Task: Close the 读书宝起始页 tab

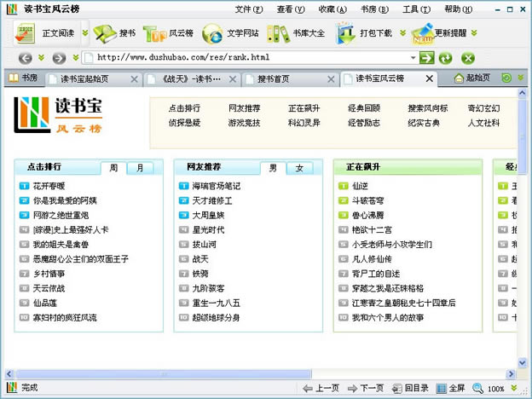Action: (135, 79)
